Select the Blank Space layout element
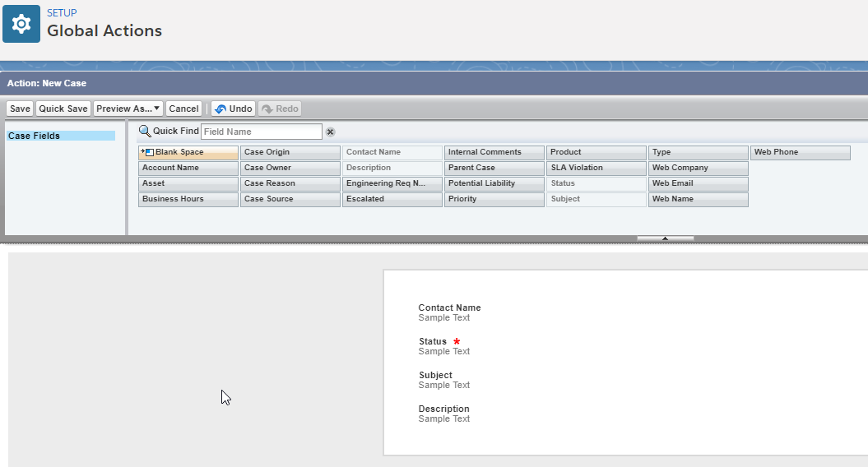This screenshot has width=868, height=467. tap(188, 153)
